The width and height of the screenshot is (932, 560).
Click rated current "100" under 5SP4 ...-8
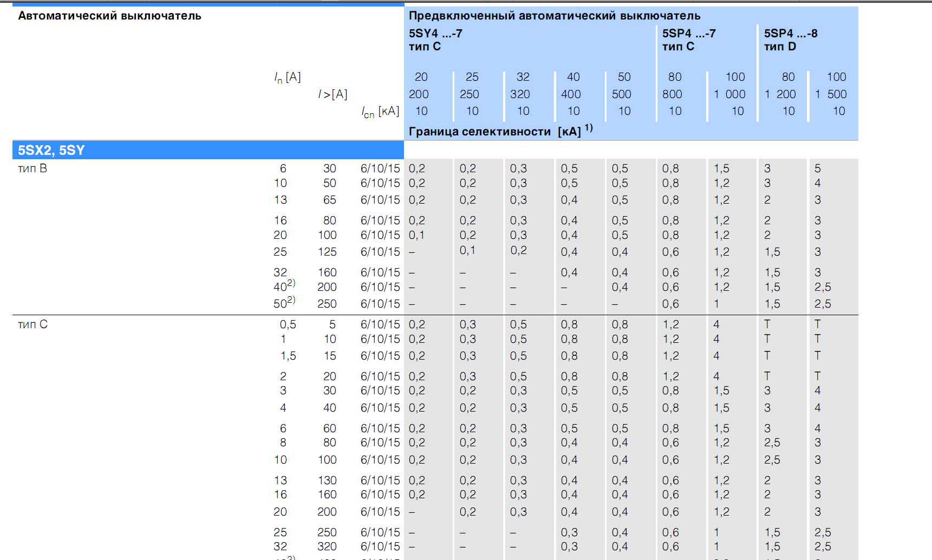coord(837,77)
